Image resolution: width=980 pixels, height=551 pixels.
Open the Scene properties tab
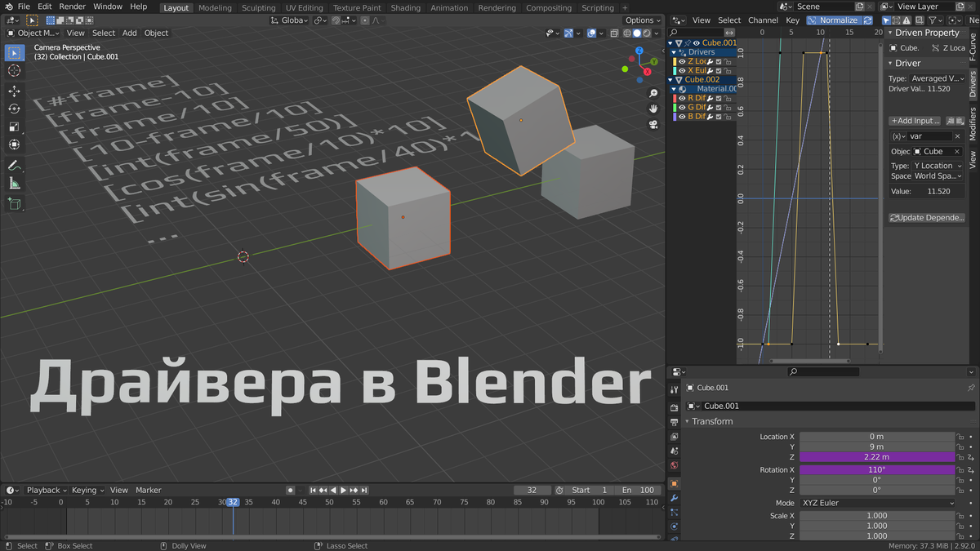tap(675, 451)
